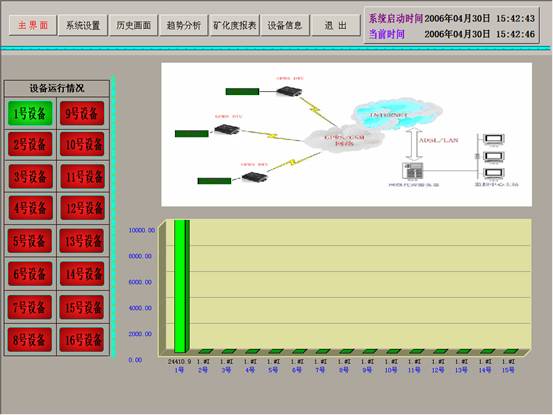The width and height of the screenshot is (553, 415).
Task: Select the 5号设备 device button
Action: (30, 241)
